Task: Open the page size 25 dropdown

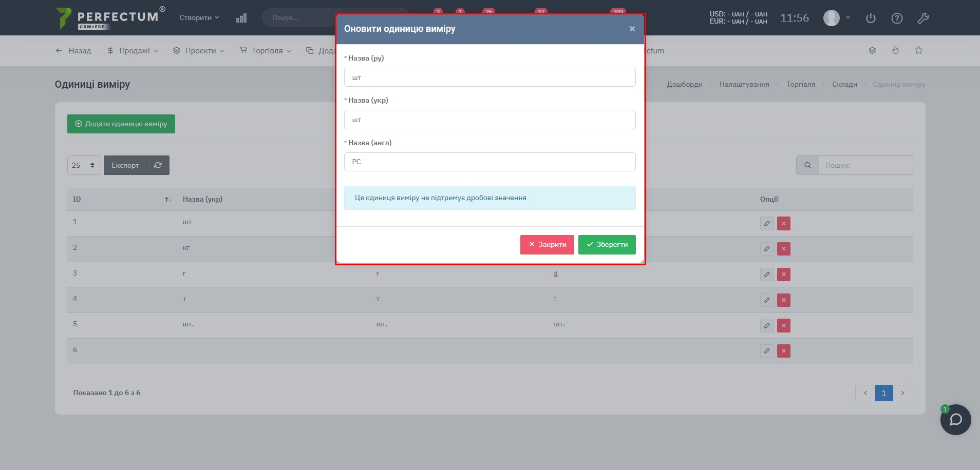Action: [x=84, y=165]
